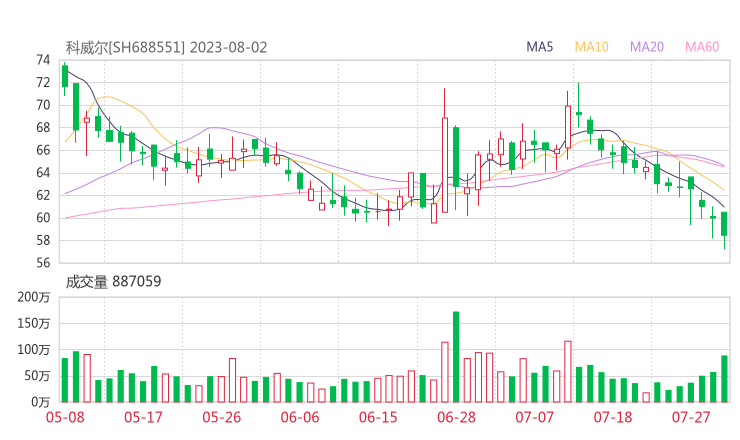Click the 58 price axis label
This screenshot has height=440, width=740.
click(x=43, y=240)
